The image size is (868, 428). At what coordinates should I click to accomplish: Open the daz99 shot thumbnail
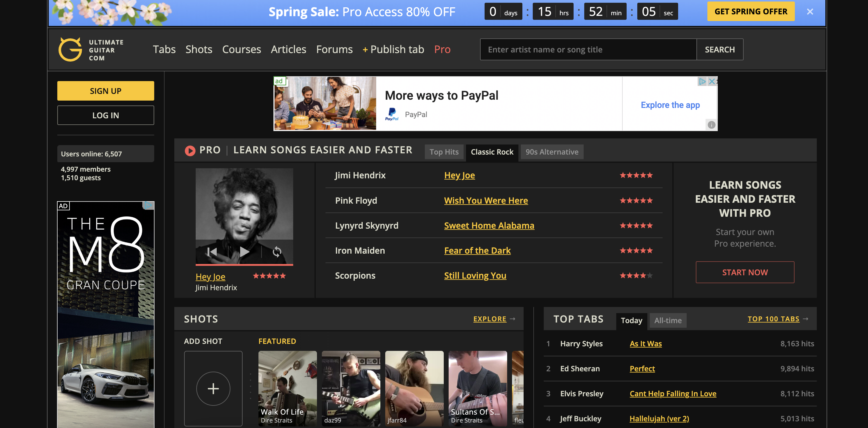(x=351, y=389)
